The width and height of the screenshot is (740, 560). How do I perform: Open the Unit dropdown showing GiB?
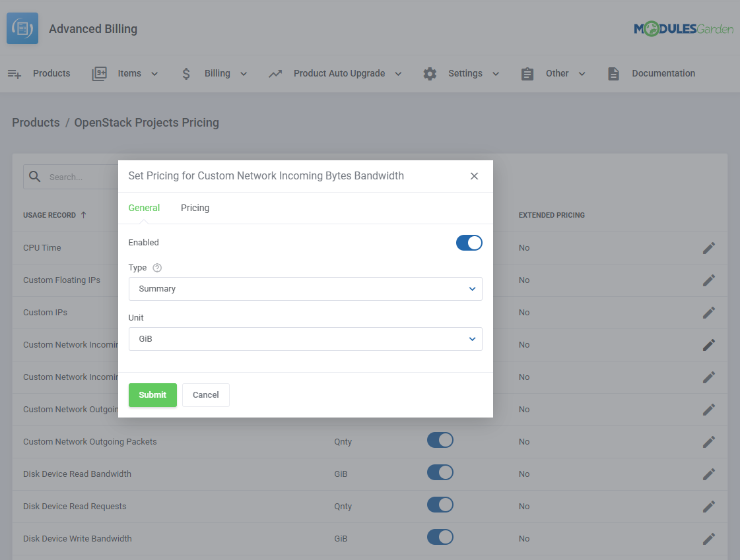[x=306, y=339]
